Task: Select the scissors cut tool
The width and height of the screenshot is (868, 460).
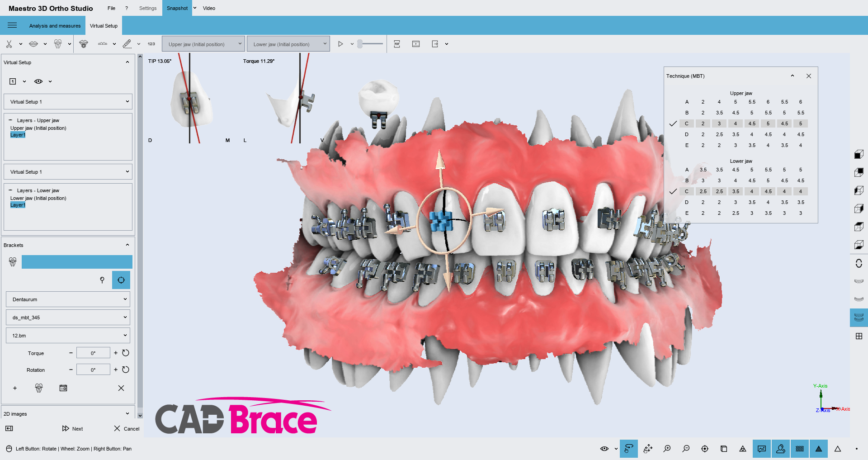Action: point(9,44)
